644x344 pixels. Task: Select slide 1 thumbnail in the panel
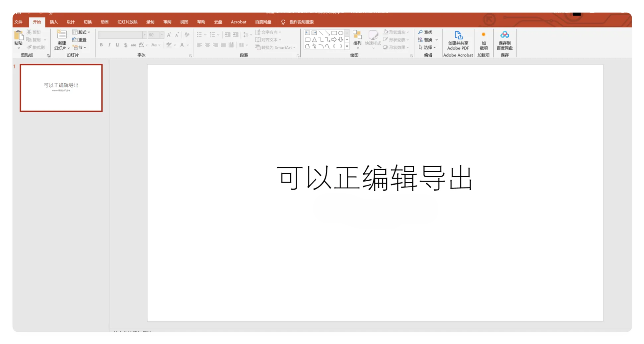[x=61, y=88]
